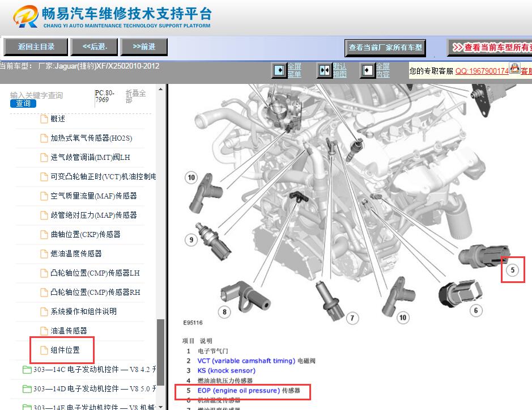Click the 返回主目录 button
This screenshot has width=532, height=410.
click(36, 47)
